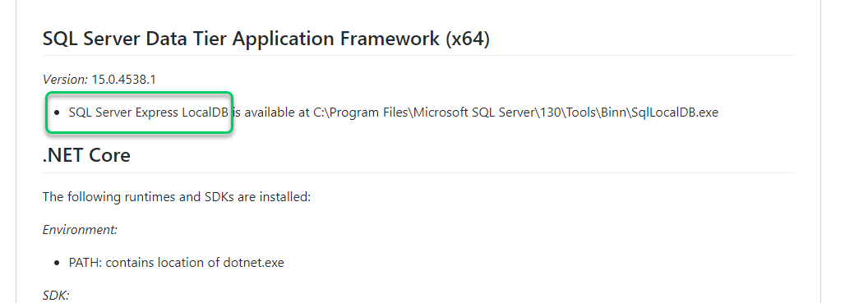Click the italic SDK: label

click(x=56, y=296)
